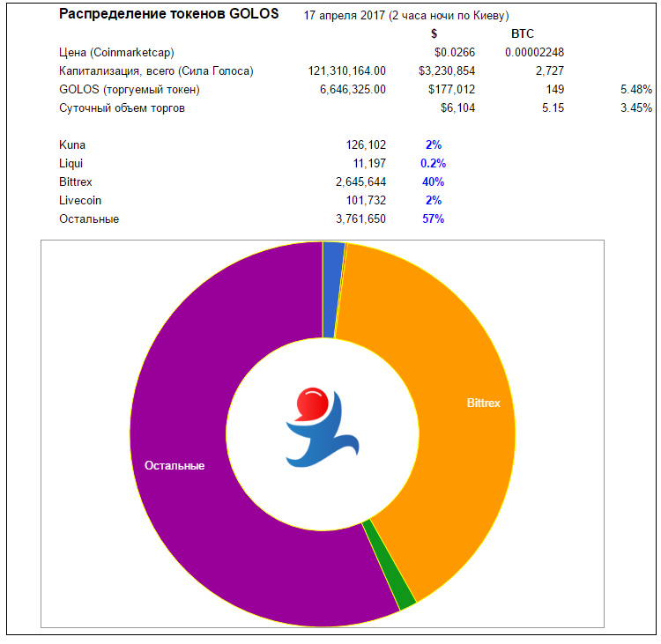Viewport: 661px width, 644px height.
Task: Click the Liqui amount '11,197'
Action: coord(369,164)
